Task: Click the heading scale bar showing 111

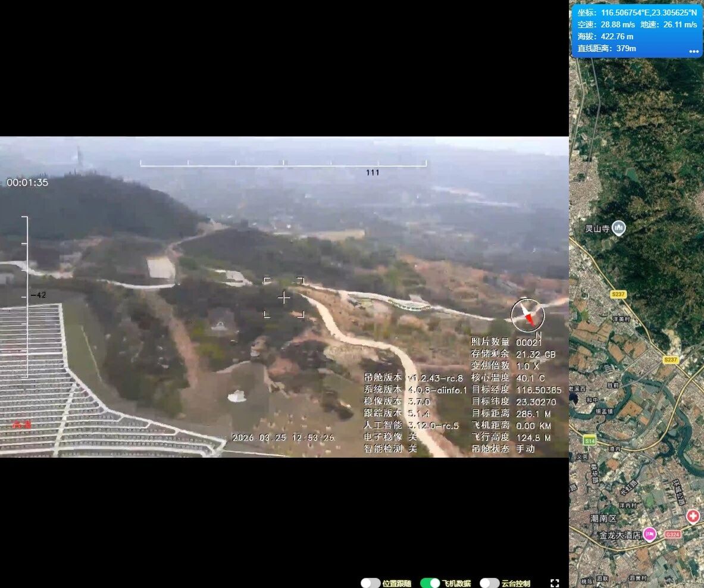Action: coord(283,164)
